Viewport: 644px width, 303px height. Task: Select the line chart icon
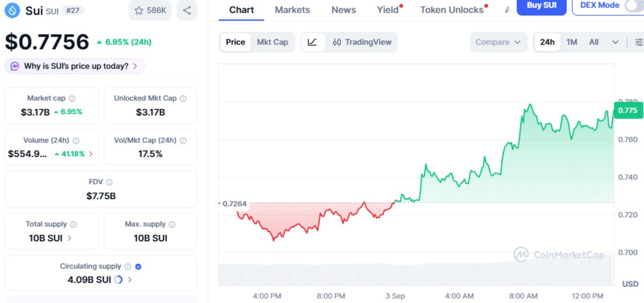tap(313, 42)
